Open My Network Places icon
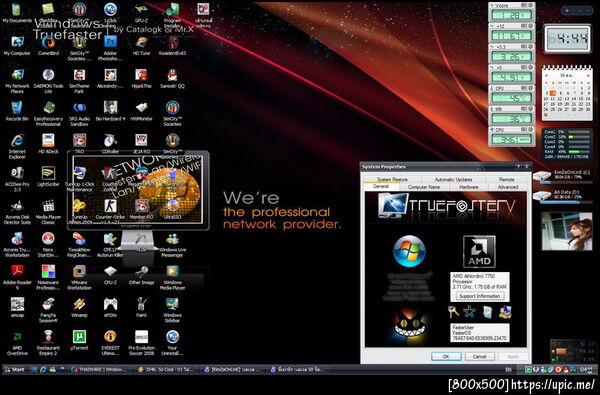 click(17, 81)
